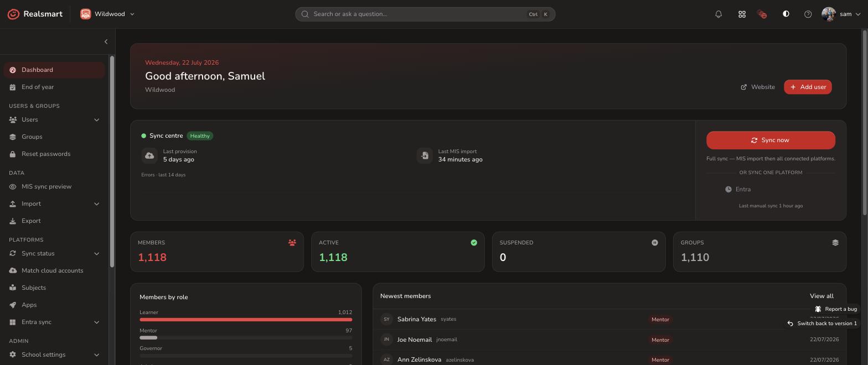
Task: Switch back to version 1
Action: pyautogui.click(x=822, y=324)
